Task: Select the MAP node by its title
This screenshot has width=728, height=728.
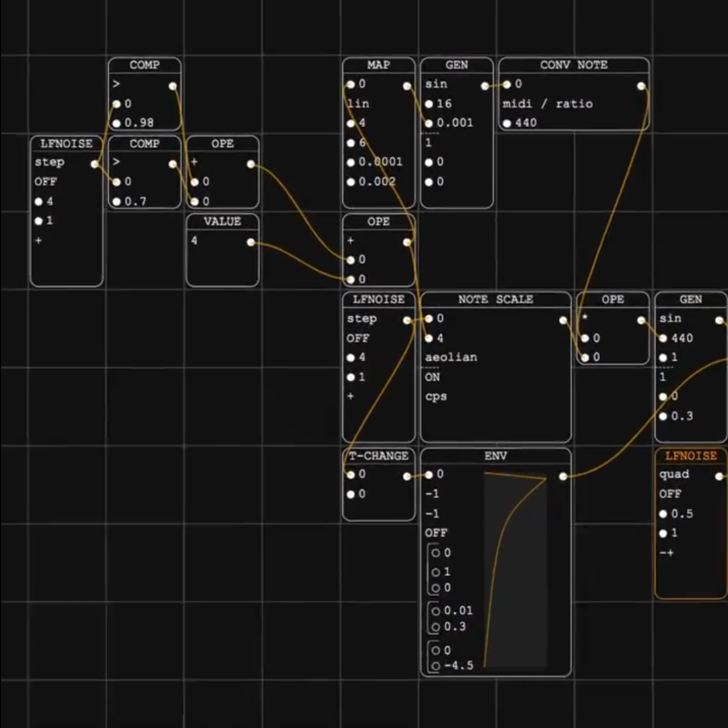Action: [x=378, y=65]
